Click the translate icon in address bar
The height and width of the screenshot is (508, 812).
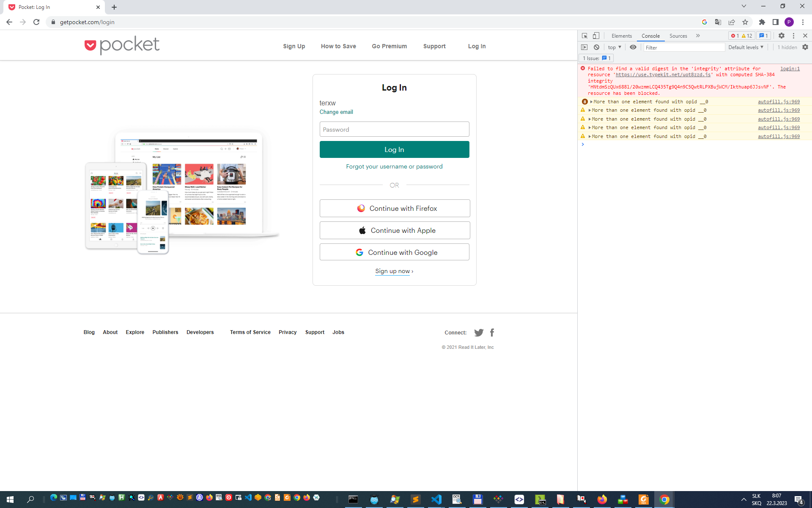(718, 22)
